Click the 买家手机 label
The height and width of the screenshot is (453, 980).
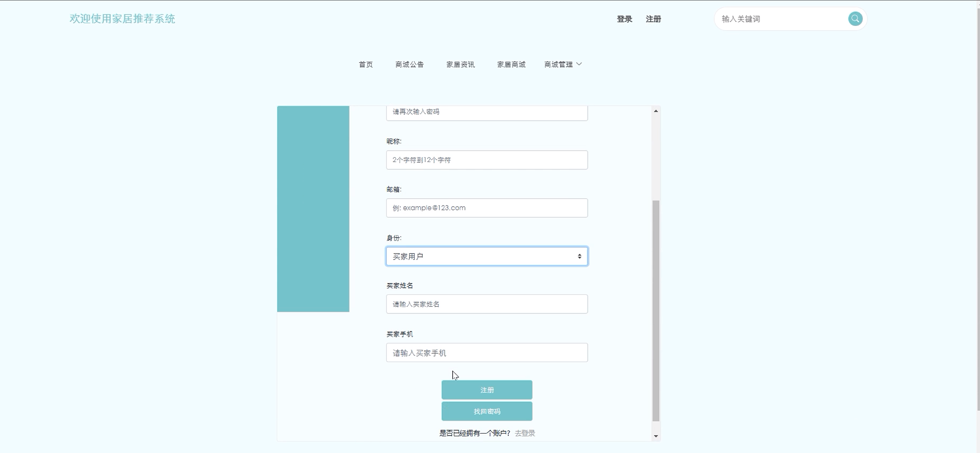click(399, 334)
